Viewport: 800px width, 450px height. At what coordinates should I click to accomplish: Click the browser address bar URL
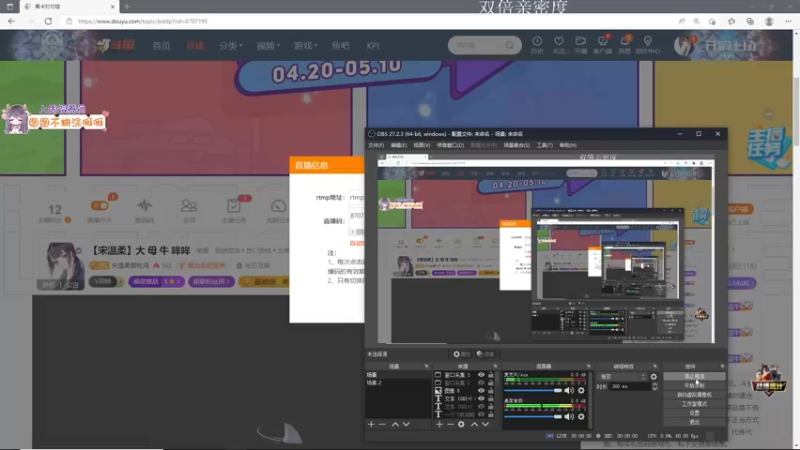pos(143,21)
